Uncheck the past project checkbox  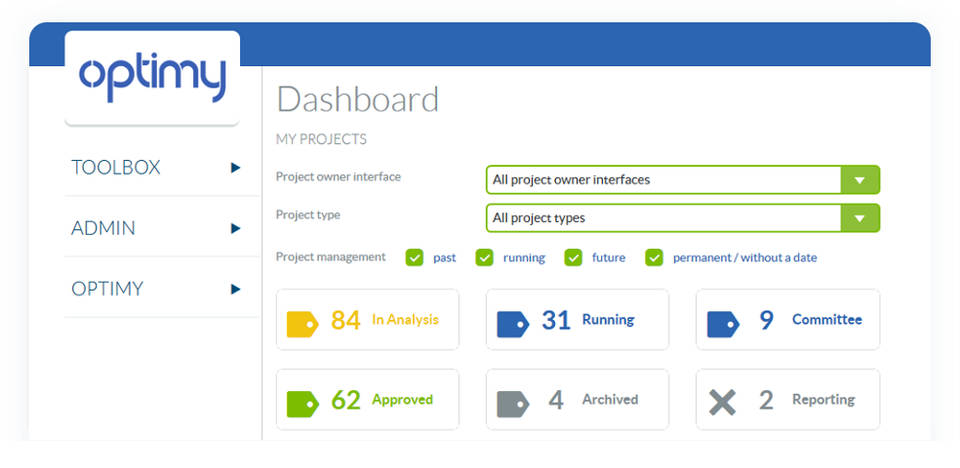414,258
